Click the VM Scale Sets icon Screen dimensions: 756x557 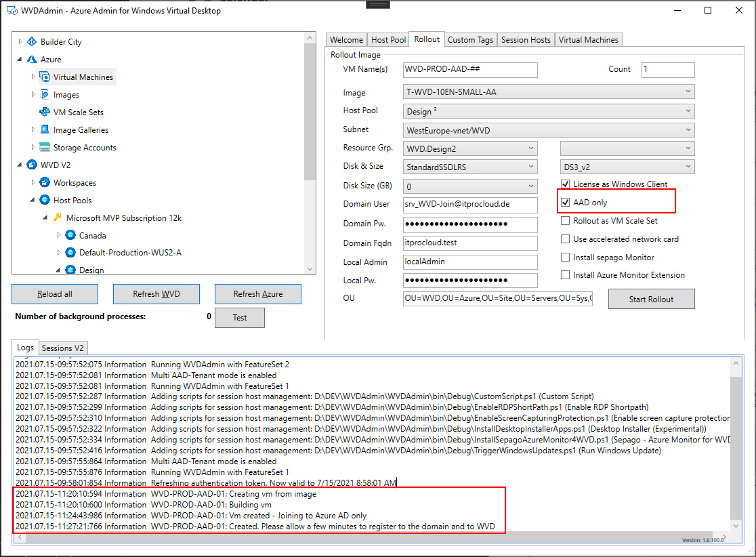(45, 112)
